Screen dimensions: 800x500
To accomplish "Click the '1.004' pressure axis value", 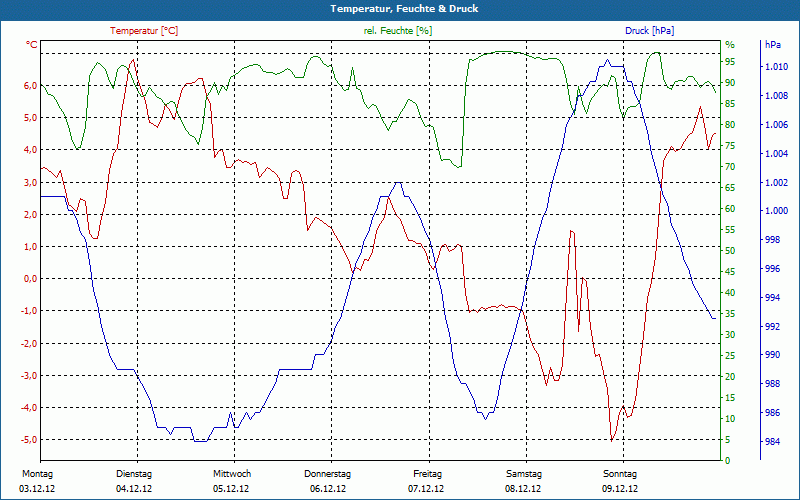I will coord(777,154).
